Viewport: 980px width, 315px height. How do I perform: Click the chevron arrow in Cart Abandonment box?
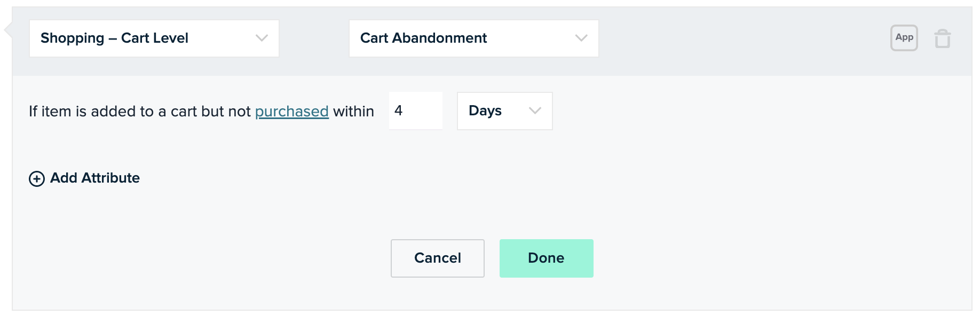(581, 38)
